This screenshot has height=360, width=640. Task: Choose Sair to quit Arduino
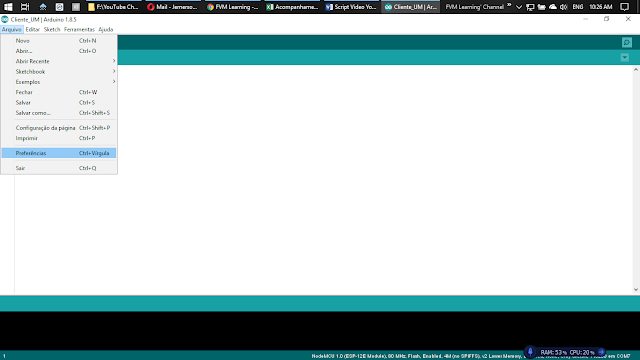[x=59, y=168]
